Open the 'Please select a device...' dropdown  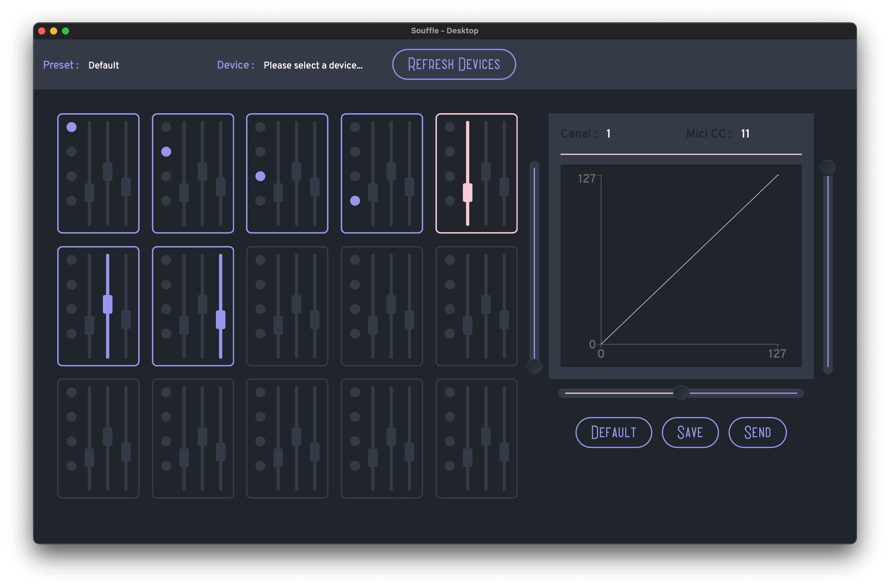point(313,65)
